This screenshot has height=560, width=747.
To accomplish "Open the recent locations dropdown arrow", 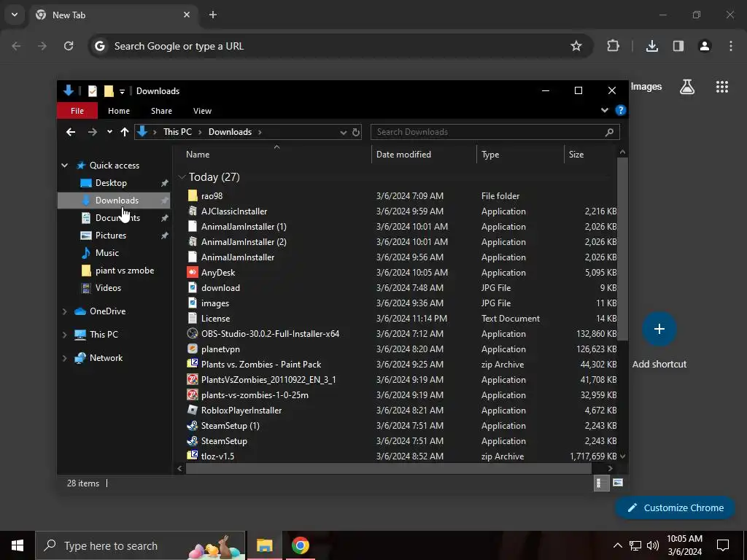I will 109,132.
